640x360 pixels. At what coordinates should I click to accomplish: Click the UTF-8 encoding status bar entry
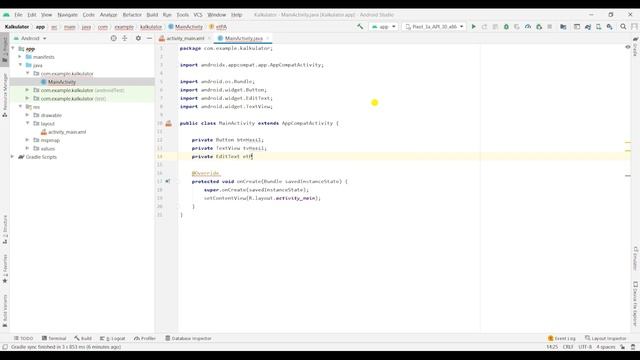584,347
